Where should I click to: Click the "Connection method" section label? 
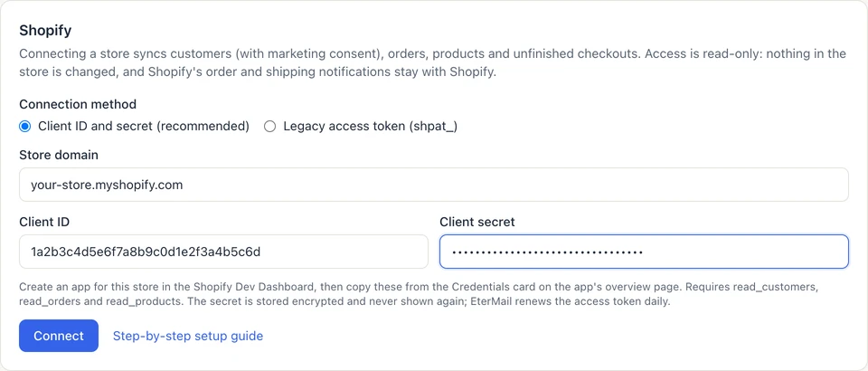click(x=78, y=104)
